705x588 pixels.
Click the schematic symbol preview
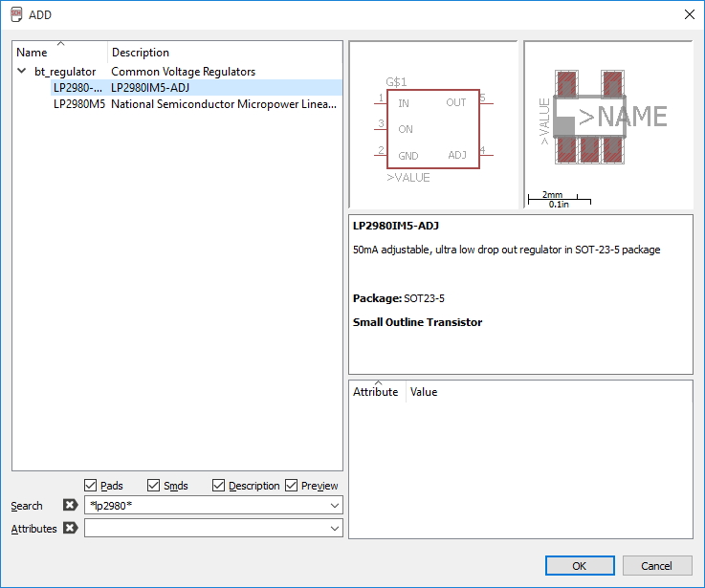click(433, 125)
